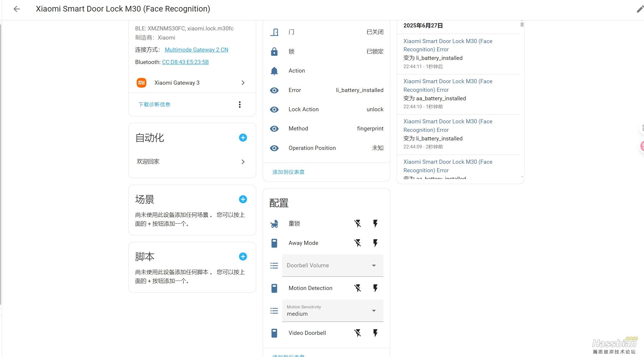Click the stroller icon for 童锁
The image size is (644, 357).
[274, 224]
